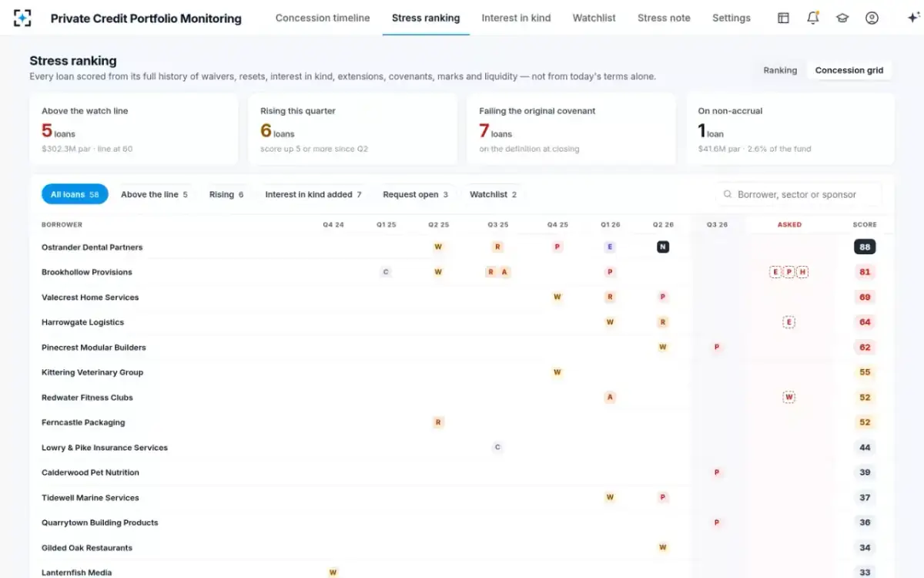Click Brookhollow's C marker in Q1 25
Viewport: 924px width, 578px height.
pos(386,272)
